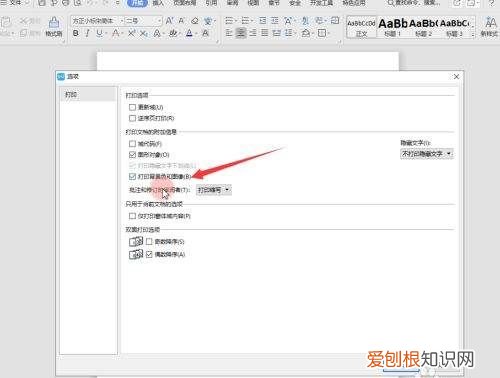Switch to the 开发工具 ribbon tab
Screen dimensions: 500x378
pyautogui.click(x=321, y=3)
